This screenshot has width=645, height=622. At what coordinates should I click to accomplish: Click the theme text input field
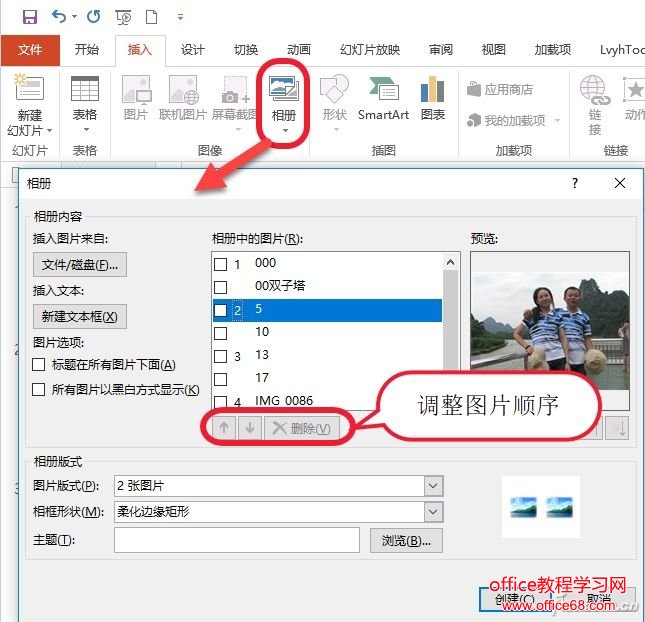click(x=236, y=540)
